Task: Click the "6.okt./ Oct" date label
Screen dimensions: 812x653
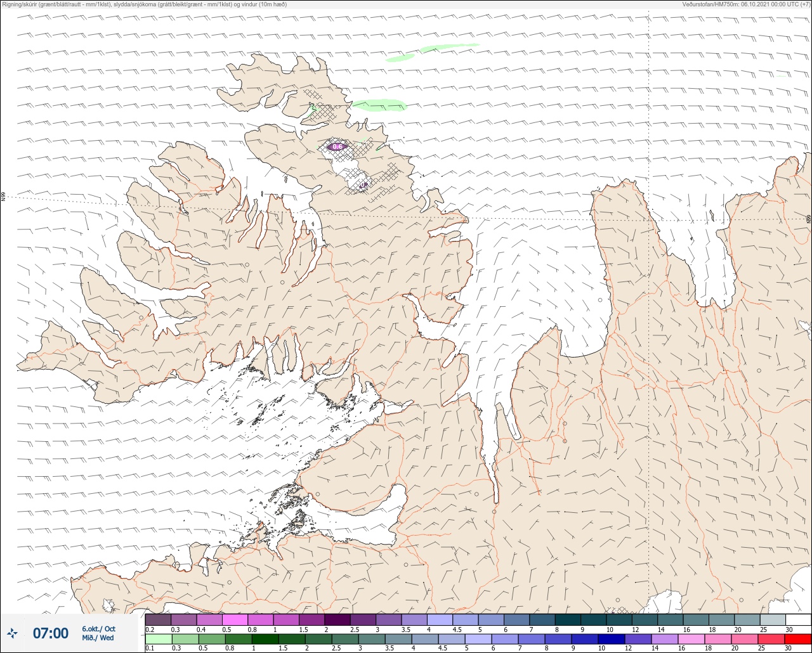Action: [x=98, y=629]
